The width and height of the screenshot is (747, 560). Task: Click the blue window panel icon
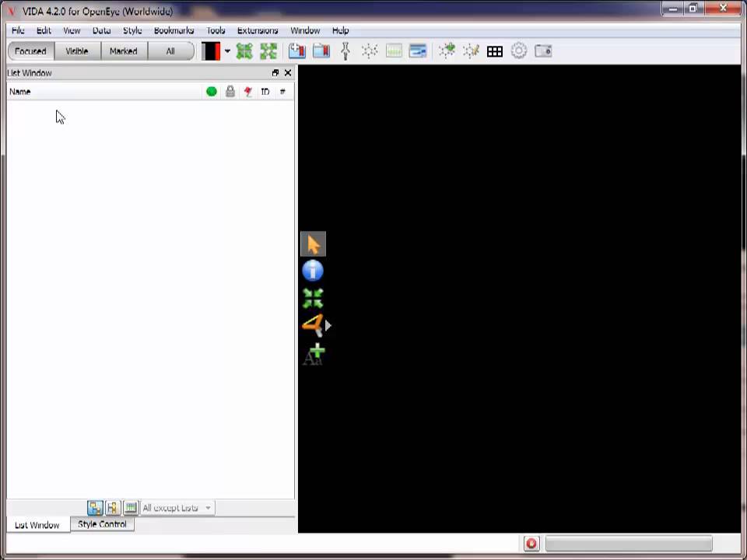coord(418,51)
